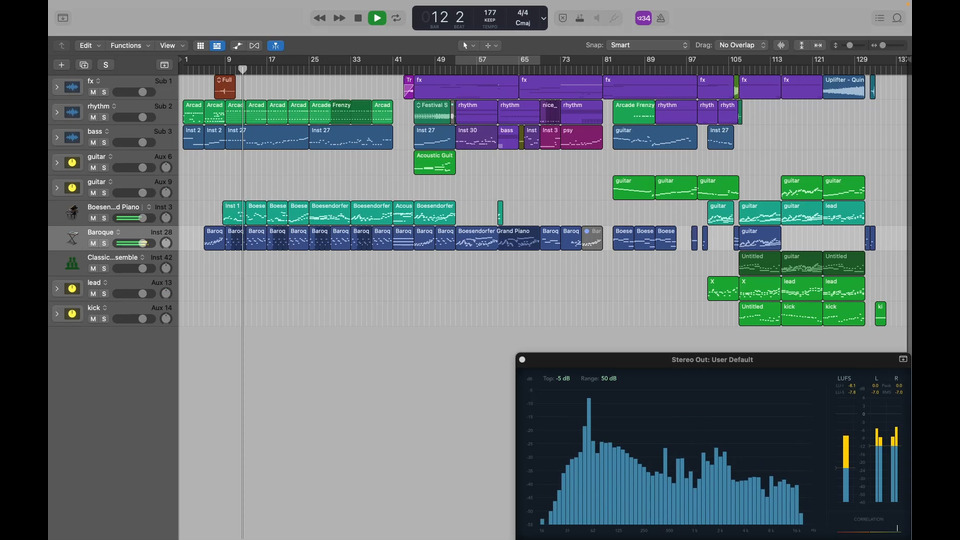The height and width of the screenshot is (540, 960).
Task: Open the Snap dropdown set to Smart
Action: 649,45
